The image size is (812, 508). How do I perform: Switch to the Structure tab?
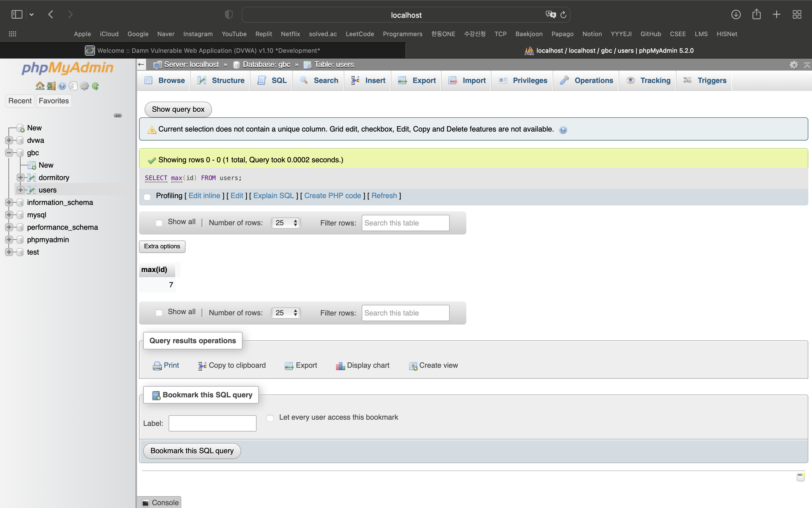click(221, 81)
